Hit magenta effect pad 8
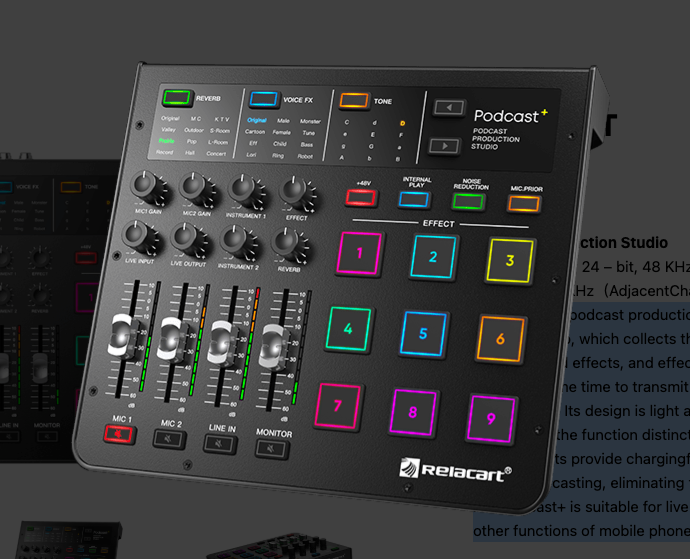Image resolution: width=690 pixels, height=559 pixels. [x=413, y=412]
